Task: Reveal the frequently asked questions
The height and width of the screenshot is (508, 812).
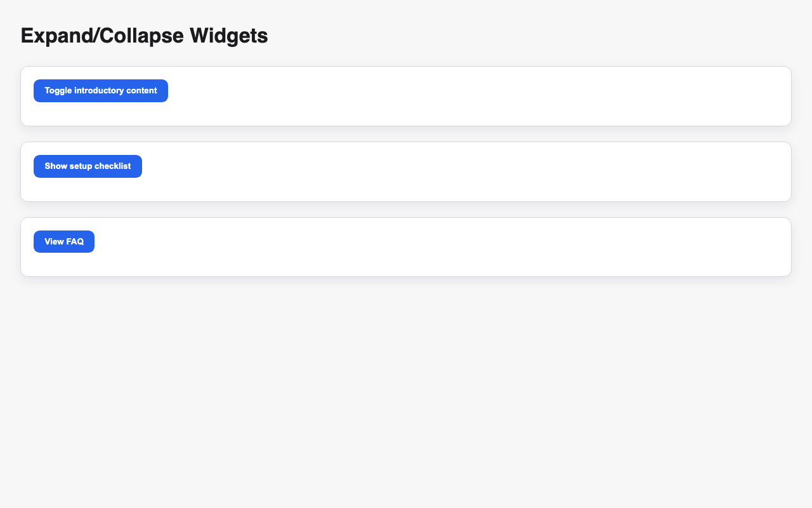Action: [x=64, y=241]
